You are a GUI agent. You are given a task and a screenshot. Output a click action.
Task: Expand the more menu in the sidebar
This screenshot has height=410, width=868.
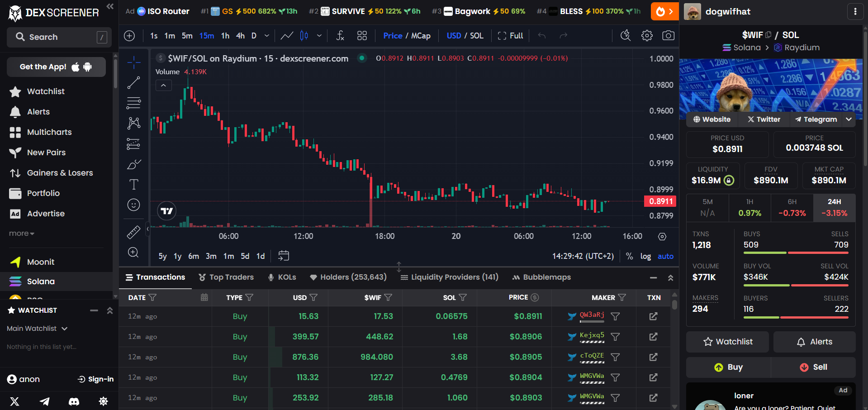[x=21, y=234]
